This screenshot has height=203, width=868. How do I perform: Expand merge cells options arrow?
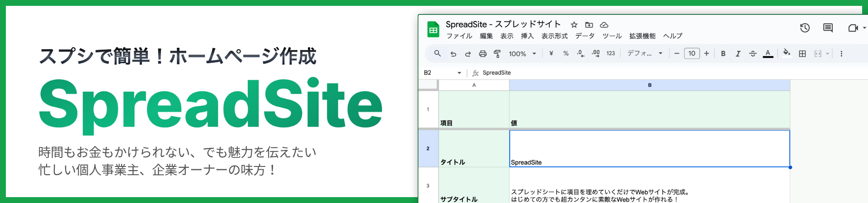pos(828,54)
